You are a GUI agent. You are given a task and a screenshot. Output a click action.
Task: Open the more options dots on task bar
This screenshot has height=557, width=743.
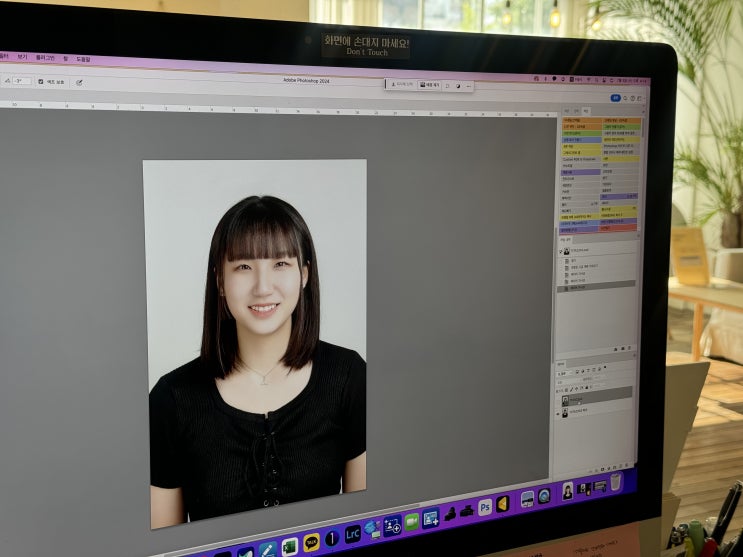point(468,86)
